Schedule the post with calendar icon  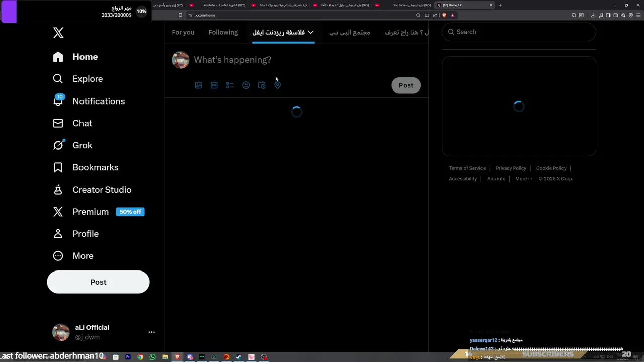pyautogui.click(x=262, y=85)
